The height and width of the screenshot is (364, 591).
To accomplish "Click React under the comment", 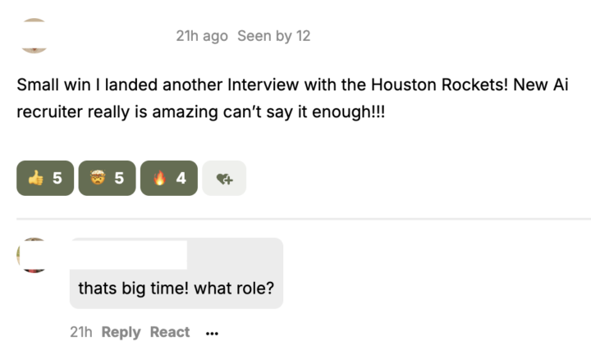I will pos(170,332).
